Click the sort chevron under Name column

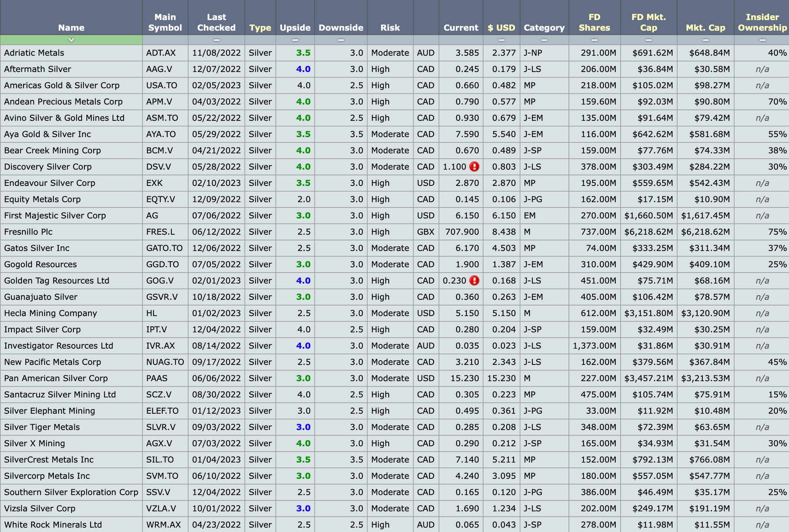coord(71,40)
